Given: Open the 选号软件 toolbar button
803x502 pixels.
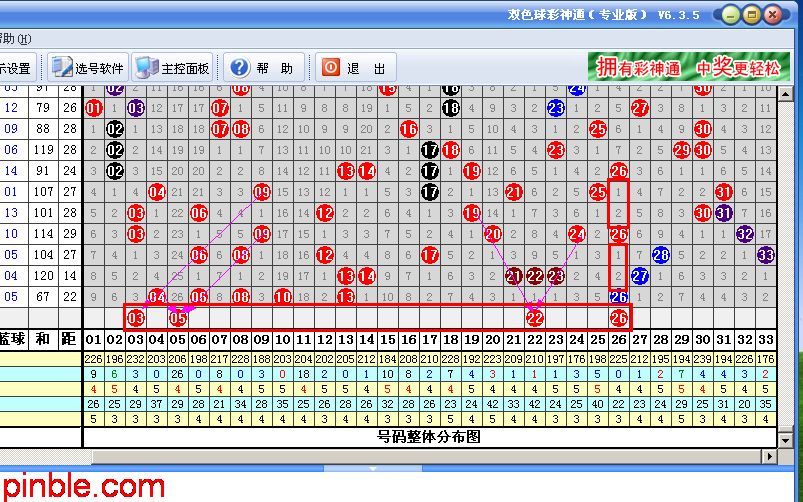Looking at the screenshot, I should 88,67.
